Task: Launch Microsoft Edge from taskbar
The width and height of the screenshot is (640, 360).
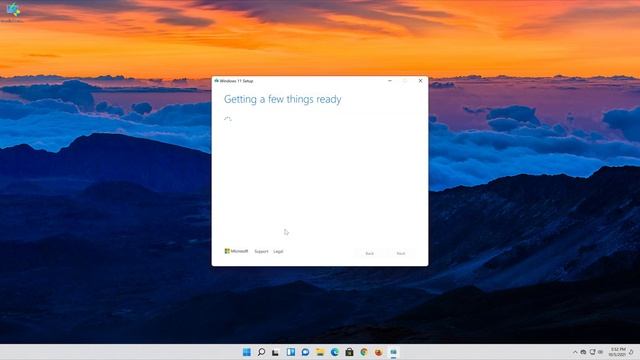Action: (x=335, y=352)
